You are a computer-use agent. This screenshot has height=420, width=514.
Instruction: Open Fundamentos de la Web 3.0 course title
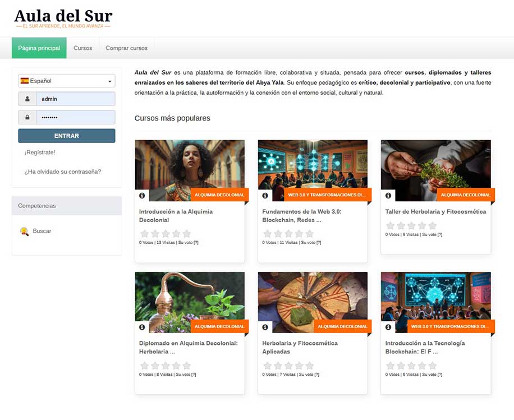(x=301, y=216)
